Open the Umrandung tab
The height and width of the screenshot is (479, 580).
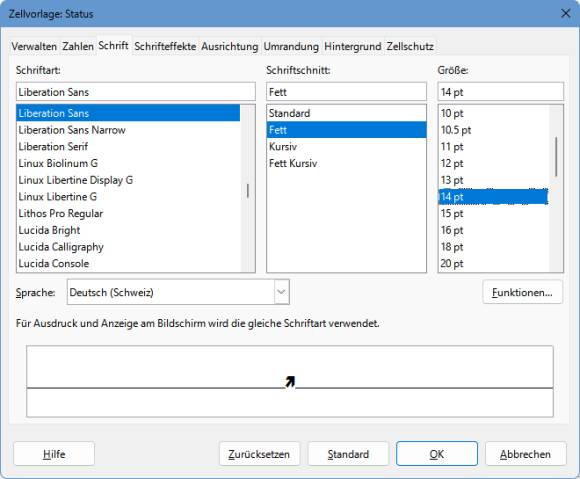[291, 47]
